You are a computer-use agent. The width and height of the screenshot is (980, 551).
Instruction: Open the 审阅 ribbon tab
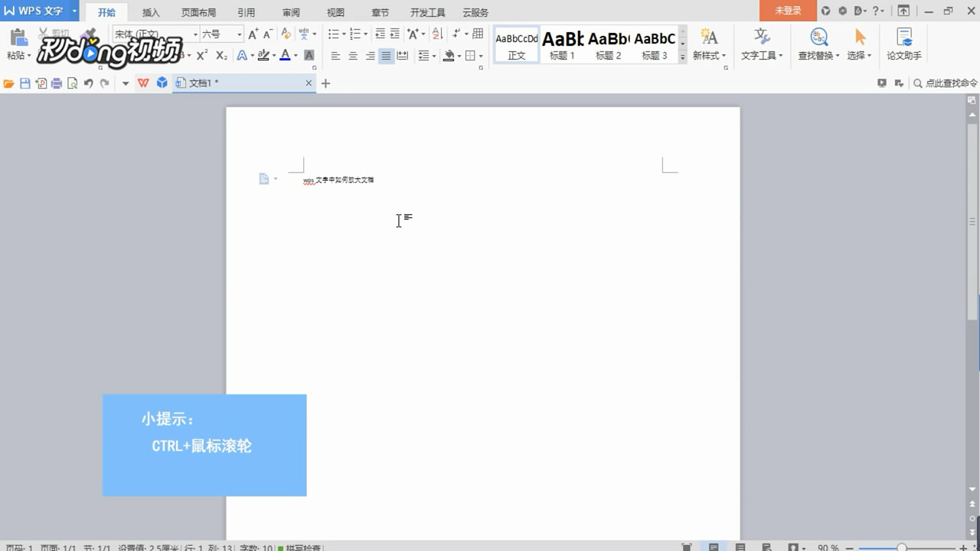[291, 12]
